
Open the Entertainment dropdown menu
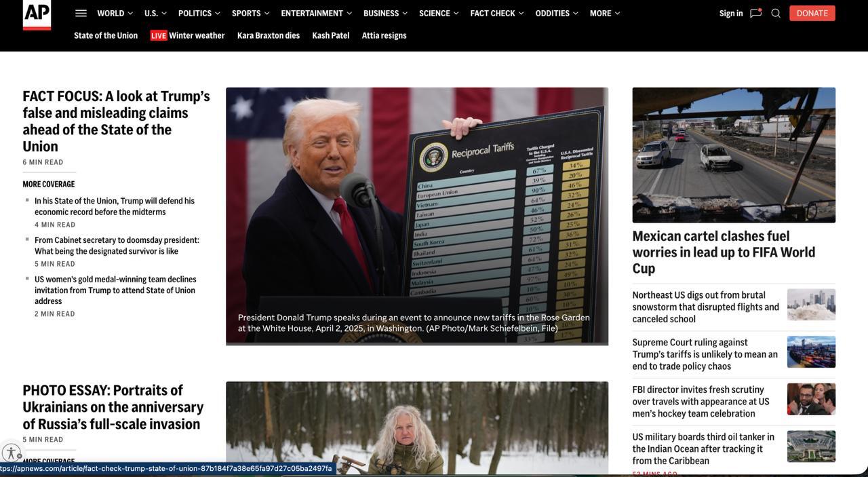tap(316, 14)
